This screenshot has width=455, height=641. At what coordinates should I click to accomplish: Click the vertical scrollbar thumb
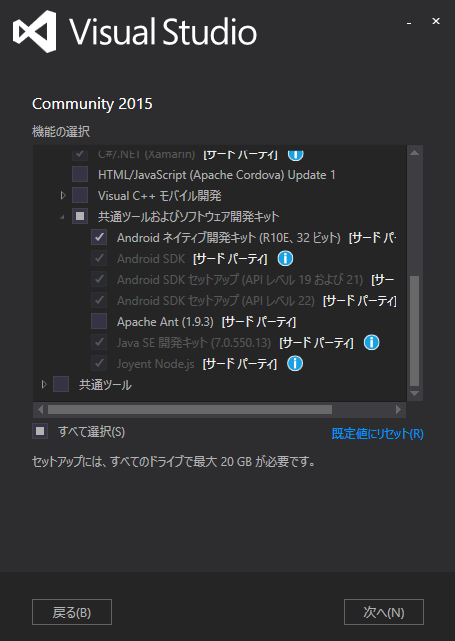[x=415, y=331]
